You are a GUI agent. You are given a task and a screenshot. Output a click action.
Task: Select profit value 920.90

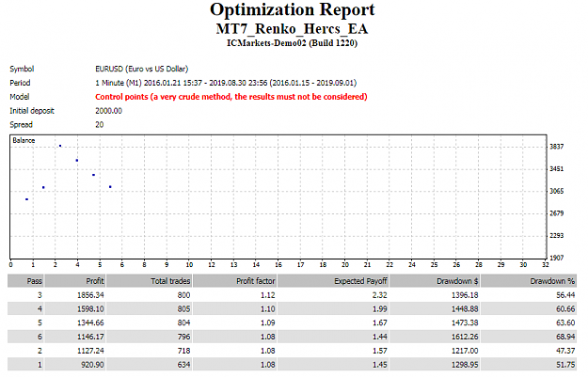tap(92, 365)
